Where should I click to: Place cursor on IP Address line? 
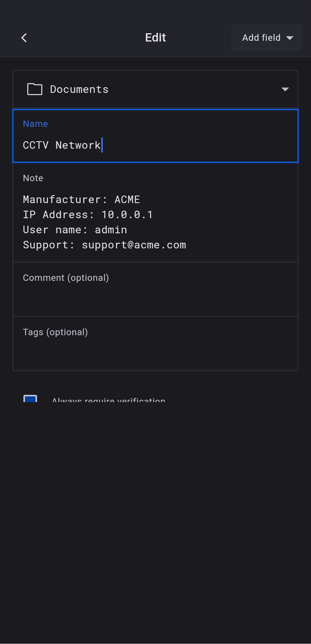point(88,215)
